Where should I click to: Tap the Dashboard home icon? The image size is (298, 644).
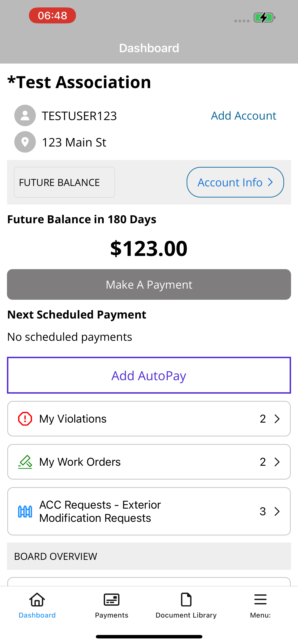point(37,599)
